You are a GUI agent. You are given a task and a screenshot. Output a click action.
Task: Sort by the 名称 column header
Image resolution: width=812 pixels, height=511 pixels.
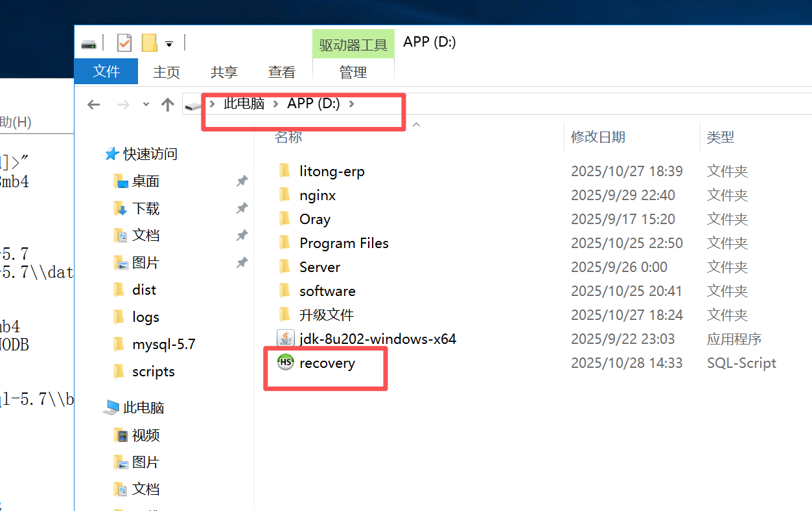288,137
